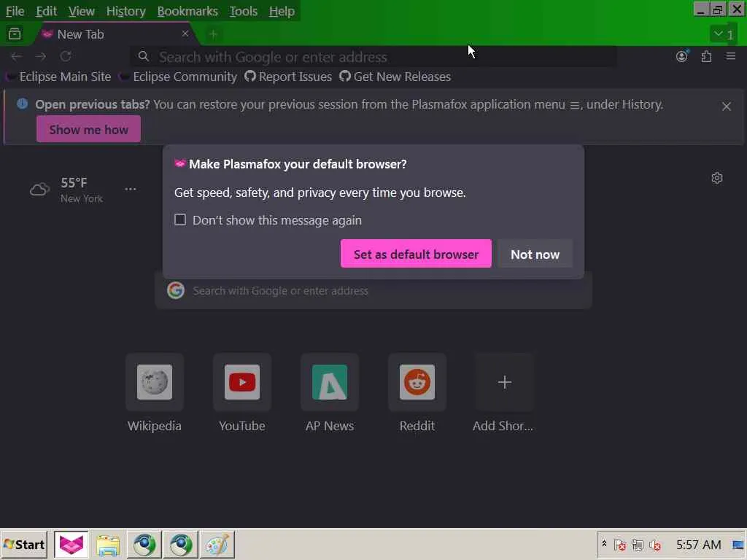The image size is (747, 560).
Task: Open the weather widget cloud icon
Action: click(x=39, y=190)
